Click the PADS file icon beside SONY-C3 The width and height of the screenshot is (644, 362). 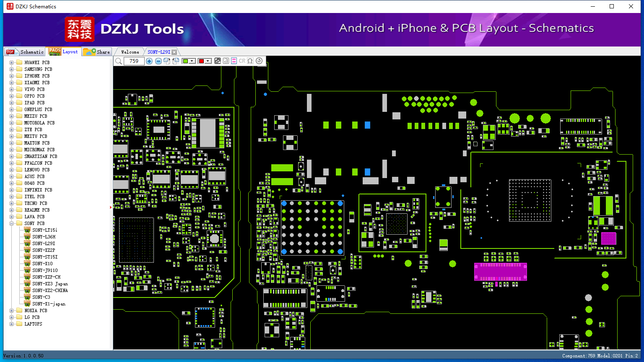pos(27,297)
